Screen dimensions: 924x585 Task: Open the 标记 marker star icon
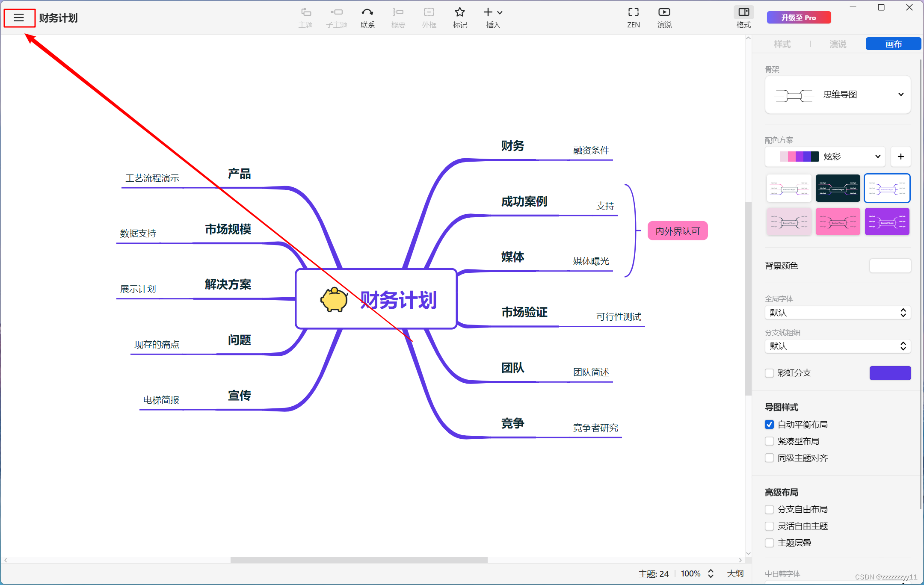coord(460,13)
